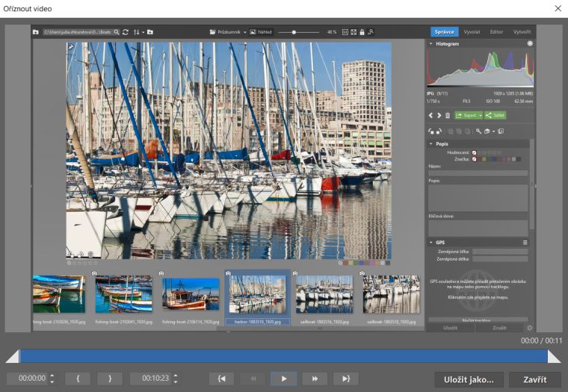Click the end time field 00:10:23

[x=149, y=379]
